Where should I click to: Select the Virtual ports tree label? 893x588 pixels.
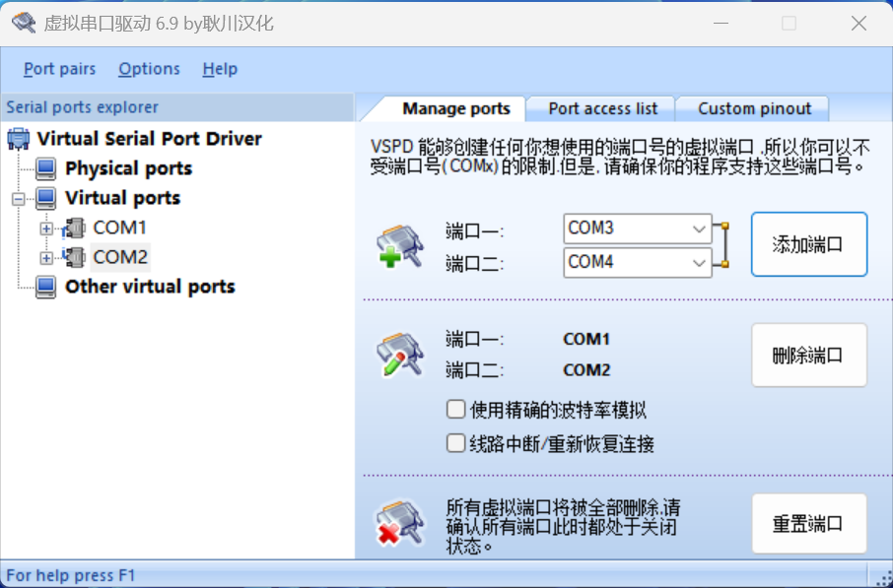[123, 199]
